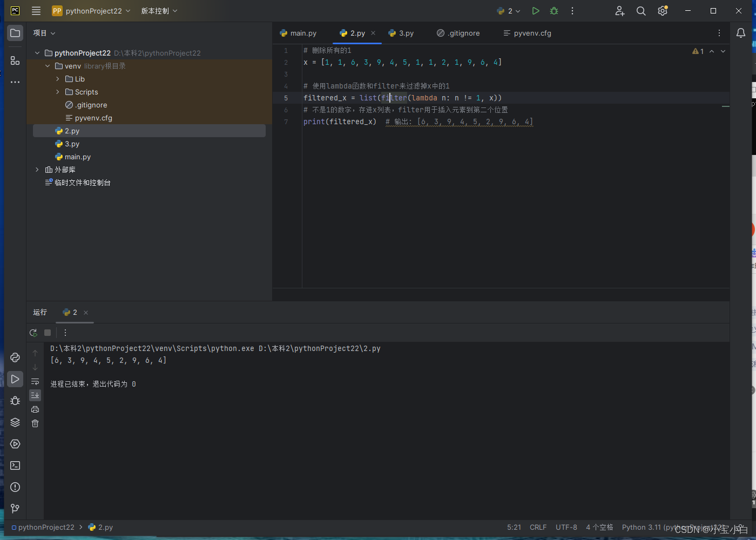Open more run actions menu
This screenshot has height=540, width=756.
tap(572, 11)
